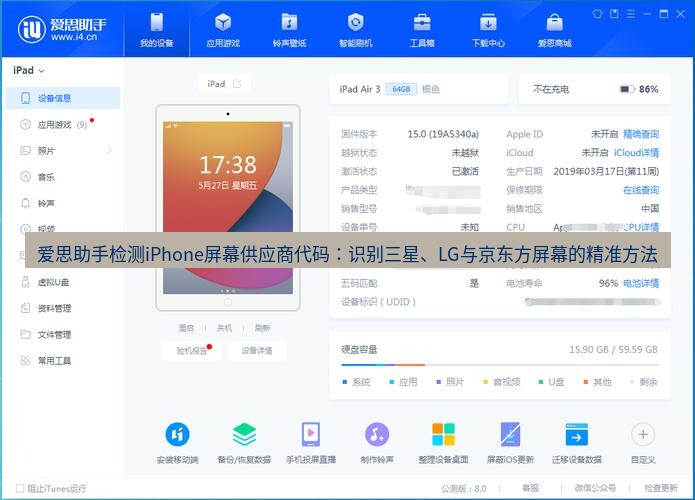Open the 智能刷机 tab
The image size is (695, 500).
[355, 29]
